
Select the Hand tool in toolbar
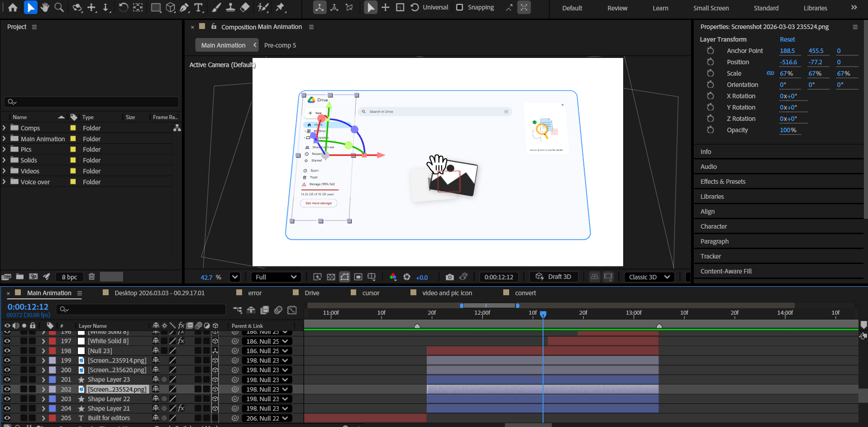click(x=45, y=8)
